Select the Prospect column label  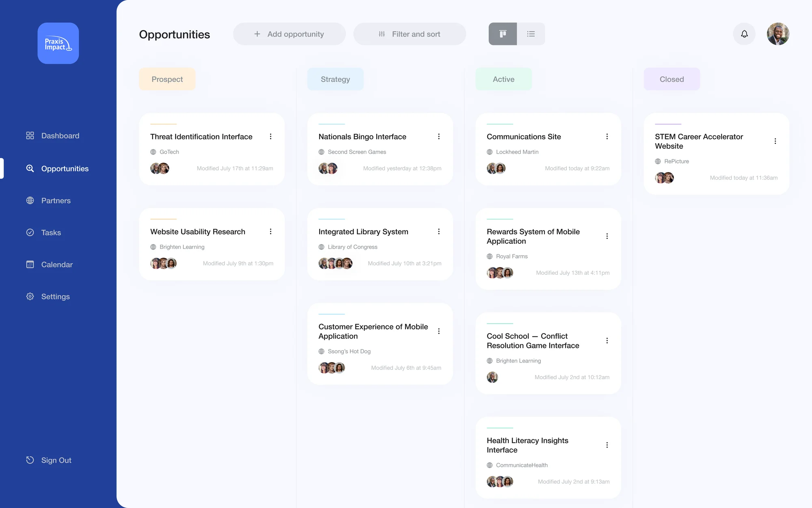pyautogui.click(x=167, y=79)
